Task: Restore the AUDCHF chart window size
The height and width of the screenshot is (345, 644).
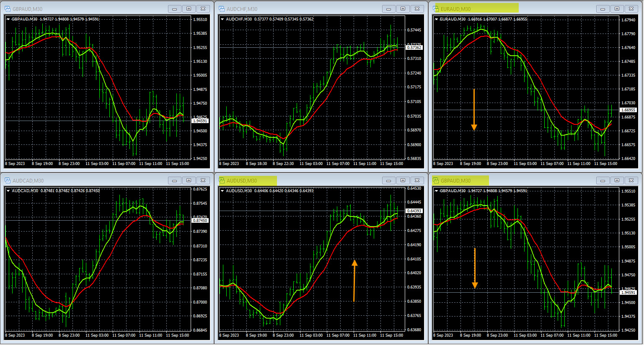Action: tap(403, 9)
